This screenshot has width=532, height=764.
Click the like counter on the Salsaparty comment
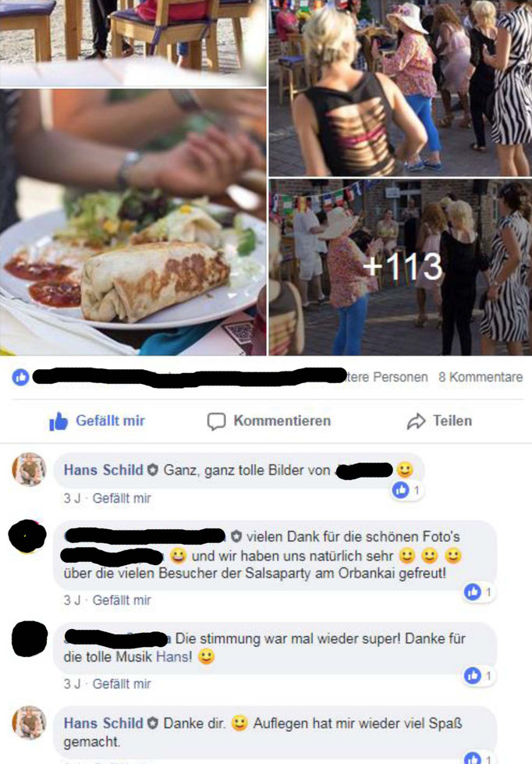click(x=478, y=592)
